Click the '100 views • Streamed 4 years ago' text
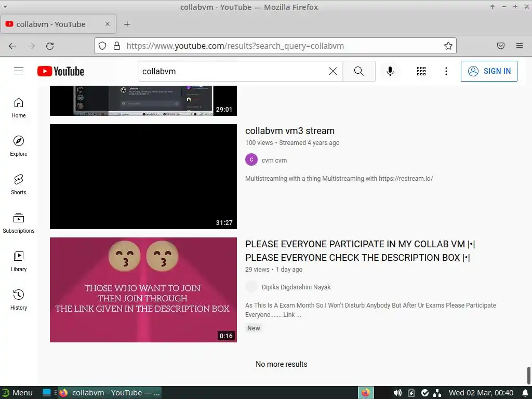The width and height of the screenshot is (532, 399). click(292, 143)
